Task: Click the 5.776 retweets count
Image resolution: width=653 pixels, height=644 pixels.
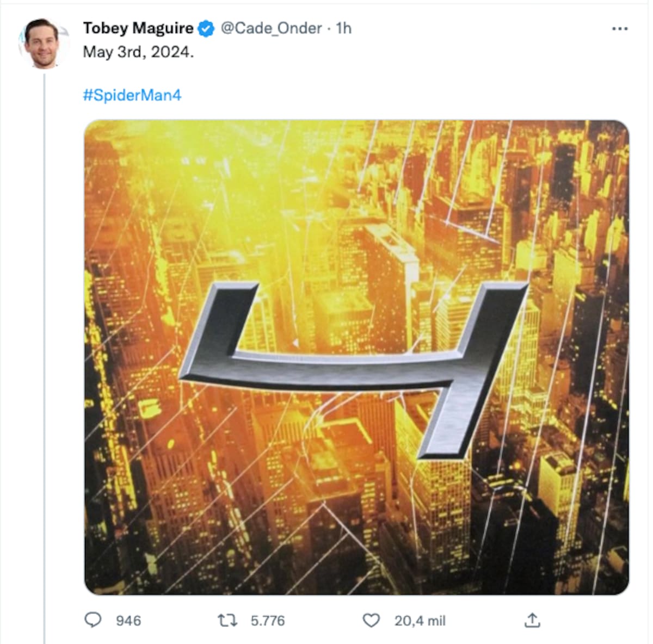Action: [x=268, y=621]
